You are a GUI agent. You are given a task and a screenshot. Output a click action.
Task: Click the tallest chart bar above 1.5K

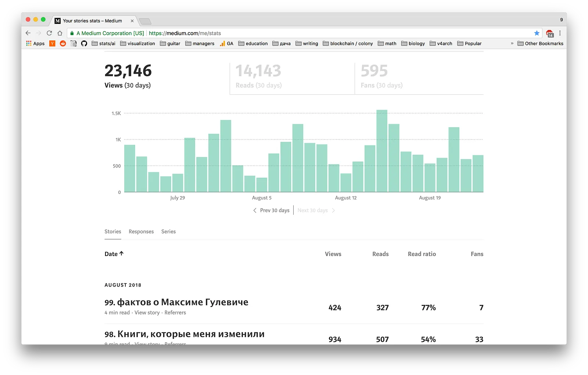pyautogui.click(x=382, y=151)
